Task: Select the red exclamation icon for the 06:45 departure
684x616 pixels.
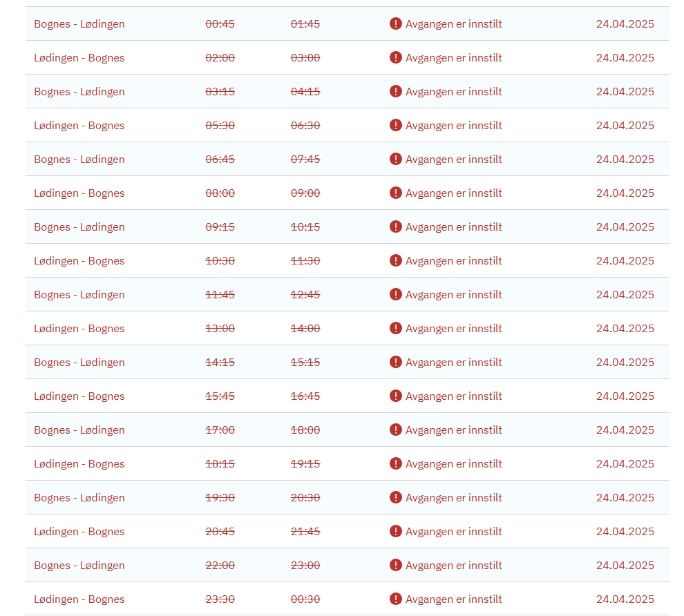Action: [x=396, y=160]
